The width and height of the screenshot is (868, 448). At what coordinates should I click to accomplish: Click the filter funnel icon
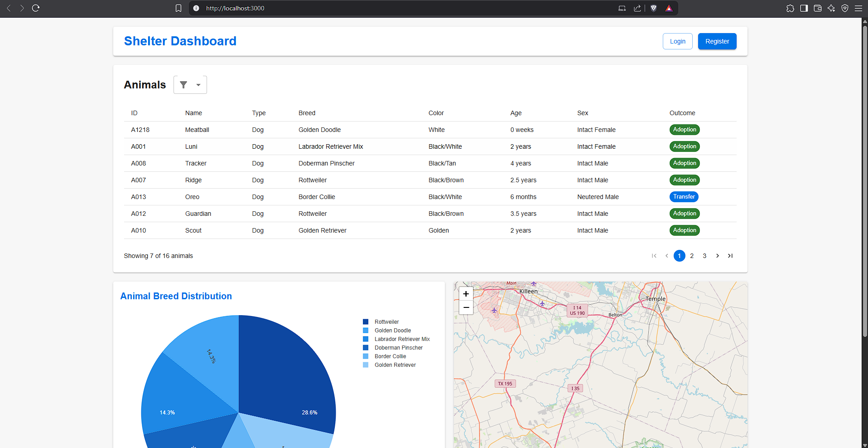point(183,85)
